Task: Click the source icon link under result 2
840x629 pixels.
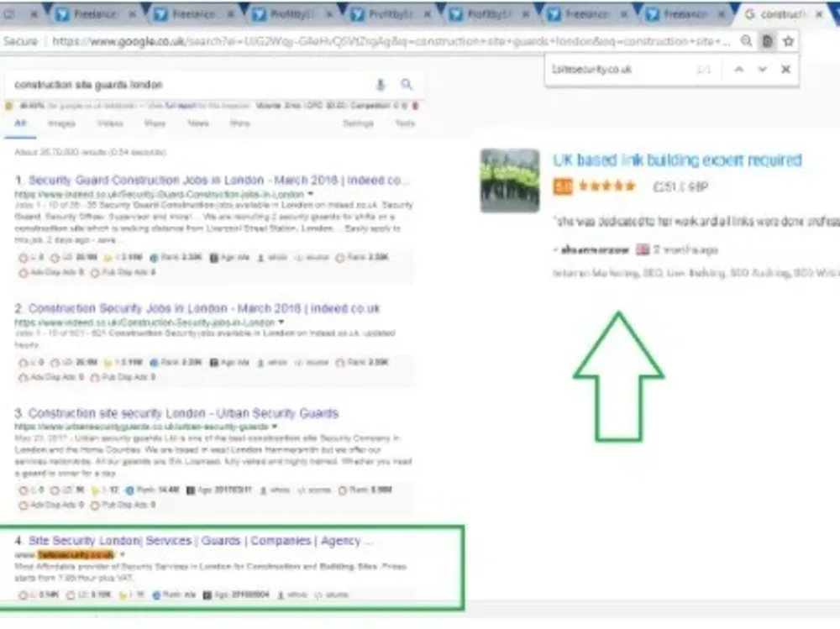Action: point(312,363)
